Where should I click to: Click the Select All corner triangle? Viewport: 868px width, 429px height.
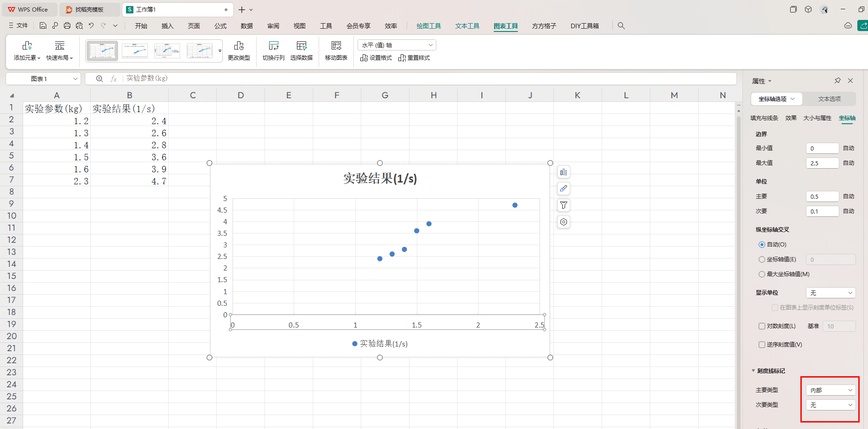tap(12, 95)
